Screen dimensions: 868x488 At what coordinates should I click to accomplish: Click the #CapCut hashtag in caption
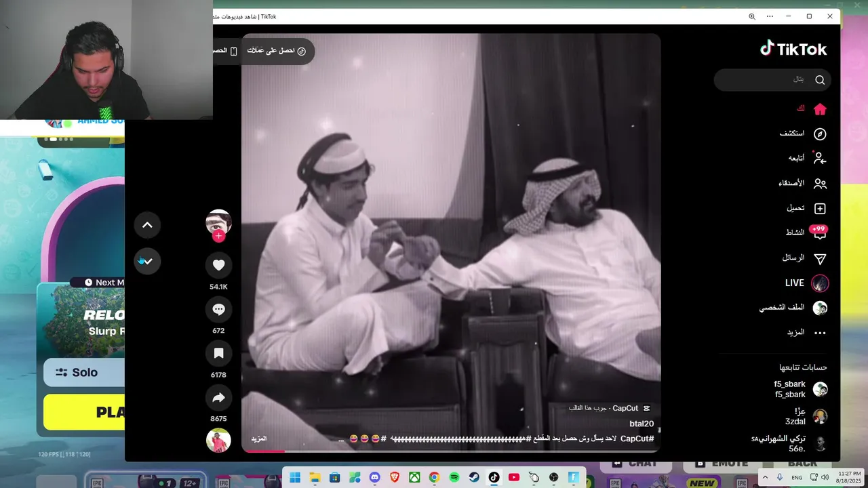pyautogui.click(x=637, y=439)
